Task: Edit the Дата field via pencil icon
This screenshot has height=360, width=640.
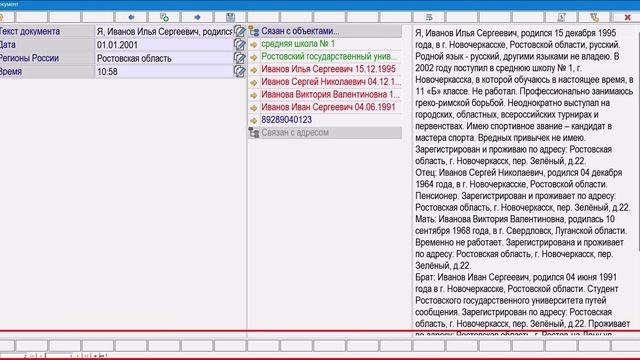Action: pos(240,44)
